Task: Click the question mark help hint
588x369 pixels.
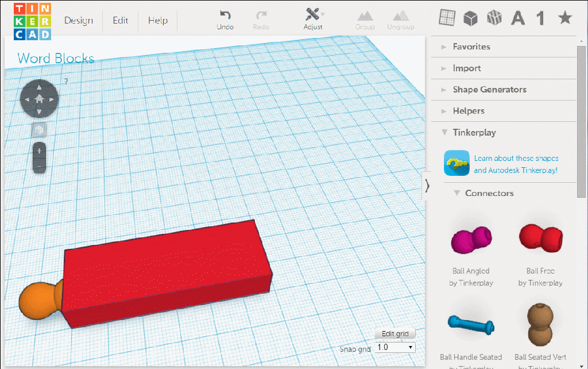Action: 66,81
